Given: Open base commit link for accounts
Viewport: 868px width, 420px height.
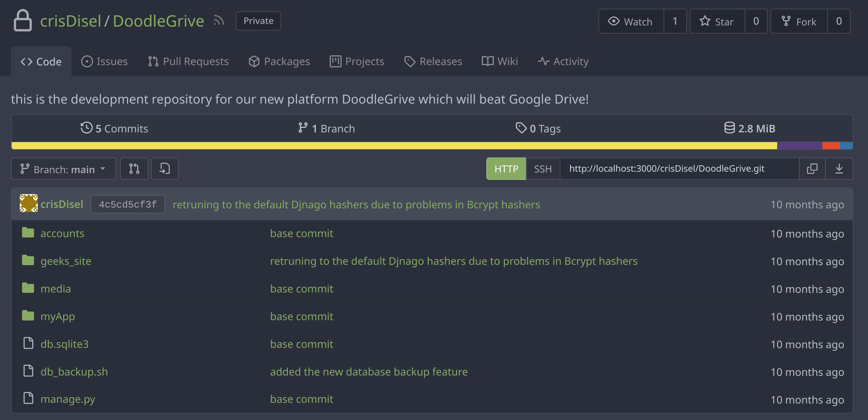Looking at the screenshot, I should (x=302, y=233).
